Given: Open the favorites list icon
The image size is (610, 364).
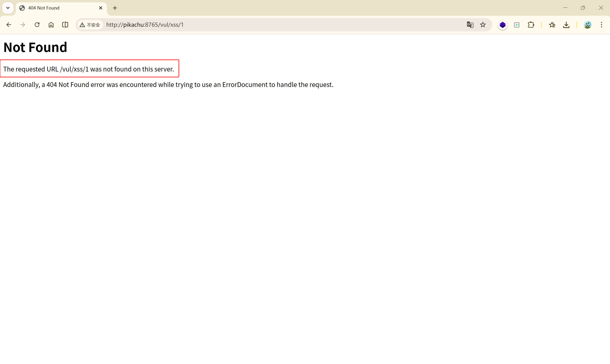Looking at the screenshot, I should (552, 25).
